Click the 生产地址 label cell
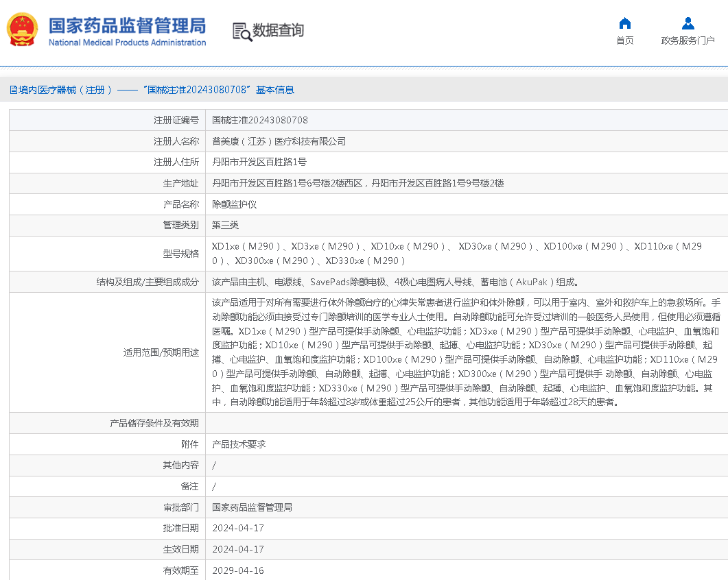The image size is (728, 580). tap(108, 183)
